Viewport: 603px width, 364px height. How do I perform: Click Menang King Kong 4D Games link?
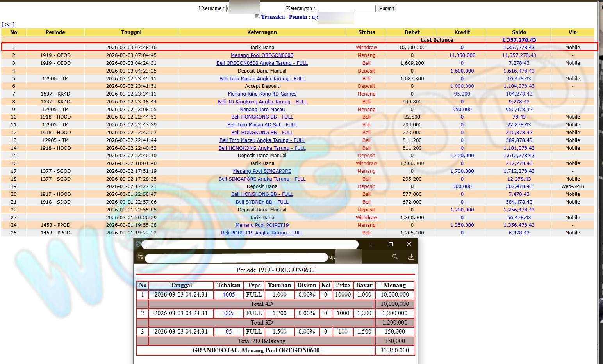(x=262, y=94)
